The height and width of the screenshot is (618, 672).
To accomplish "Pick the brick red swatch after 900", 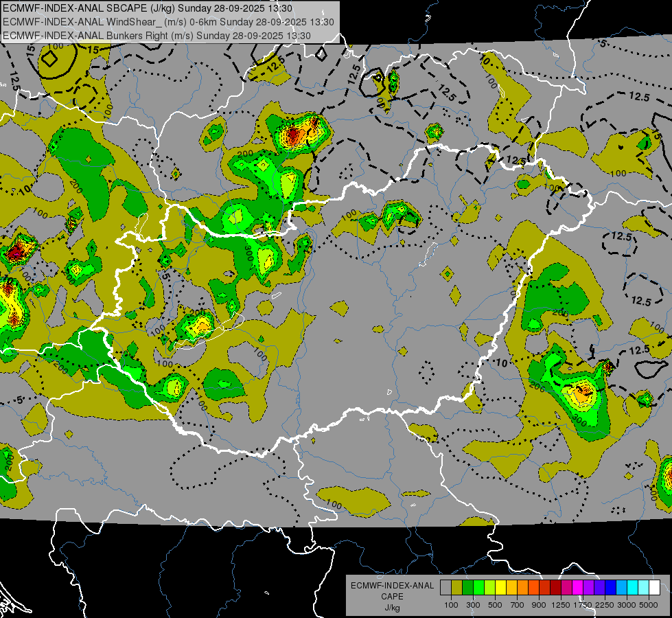I will [545, 588].
